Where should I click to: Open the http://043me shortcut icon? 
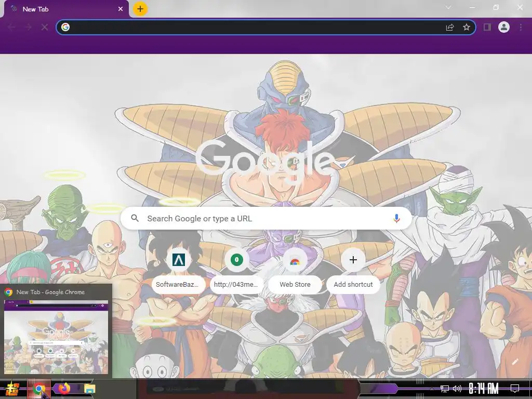(x=237, y=260)
